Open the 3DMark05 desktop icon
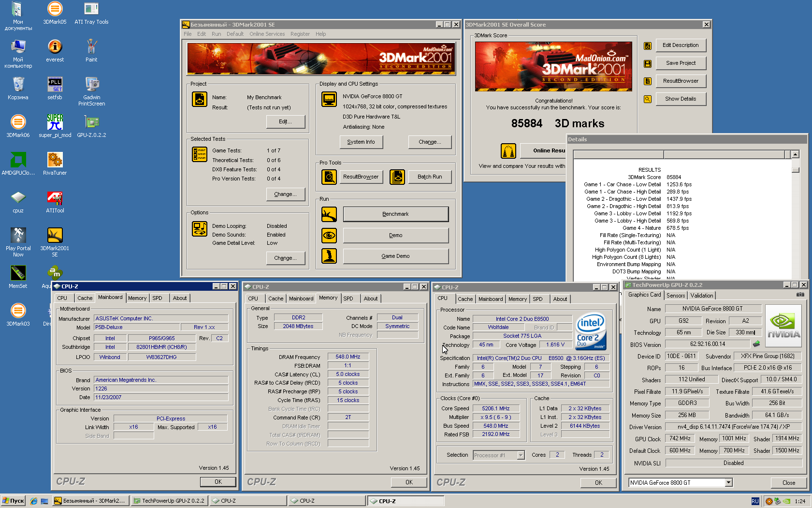 (55, 13)
